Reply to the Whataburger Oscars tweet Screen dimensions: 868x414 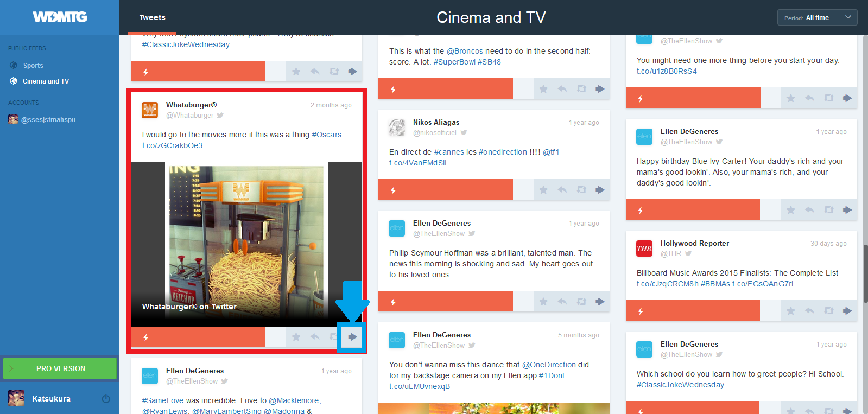pos(315,337)
